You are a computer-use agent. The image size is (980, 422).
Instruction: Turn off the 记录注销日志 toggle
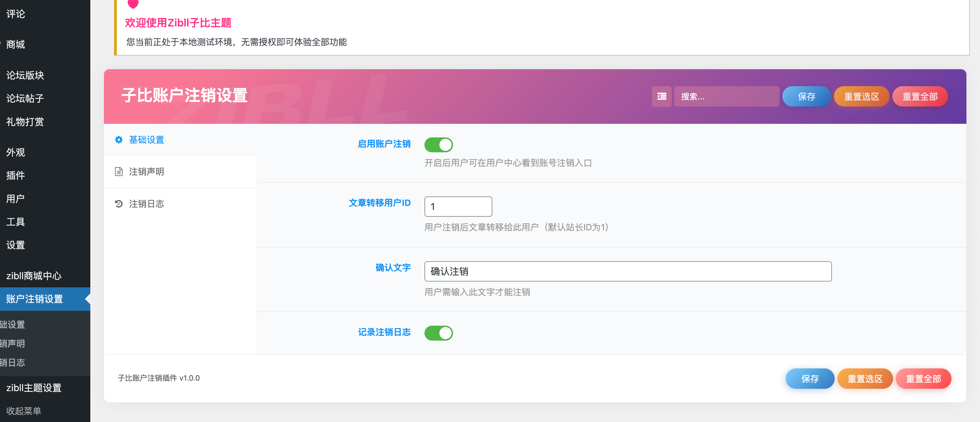[x=439, y=333]
